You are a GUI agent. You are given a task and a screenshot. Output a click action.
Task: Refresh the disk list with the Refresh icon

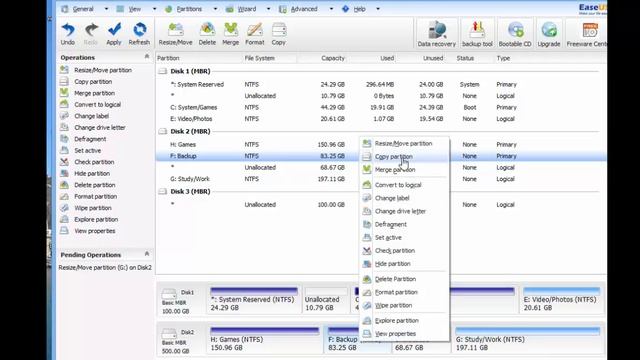tap(139, 34)
